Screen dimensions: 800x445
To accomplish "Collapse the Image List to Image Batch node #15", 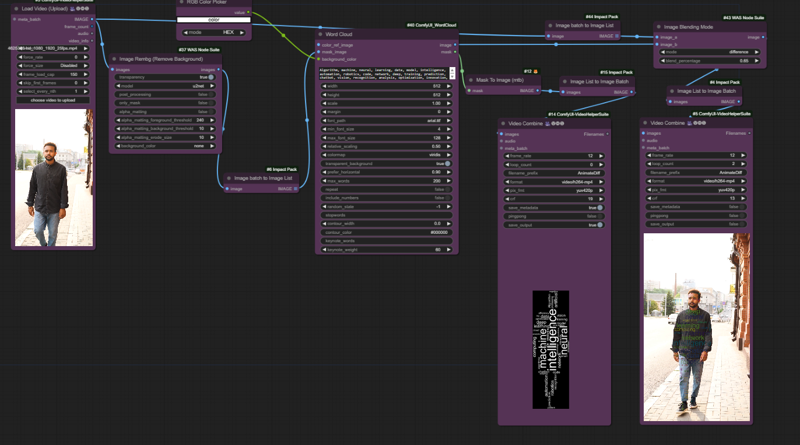I will (565, 82).
